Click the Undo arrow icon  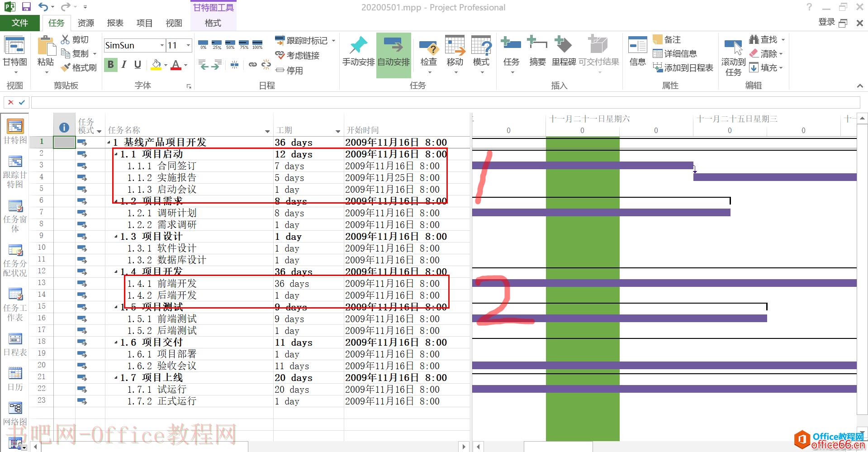[43, 7]
